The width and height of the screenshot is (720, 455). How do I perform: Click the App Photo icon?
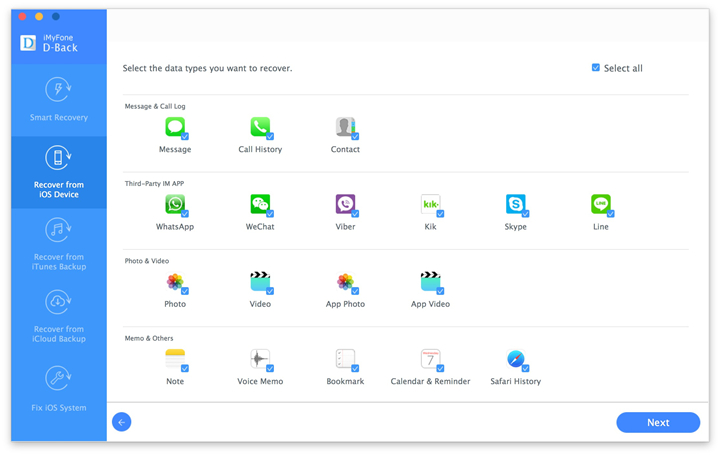coord(345,281)
